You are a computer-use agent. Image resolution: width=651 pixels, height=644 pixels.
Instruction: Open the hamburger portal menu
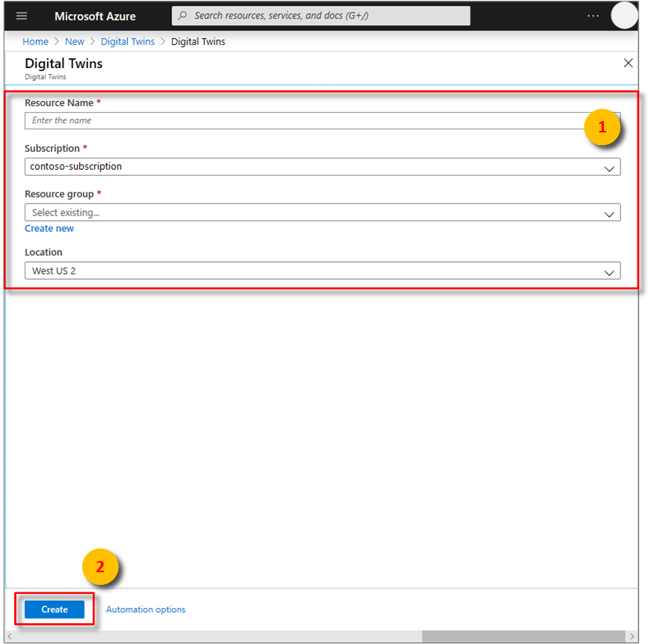(22, 16)
